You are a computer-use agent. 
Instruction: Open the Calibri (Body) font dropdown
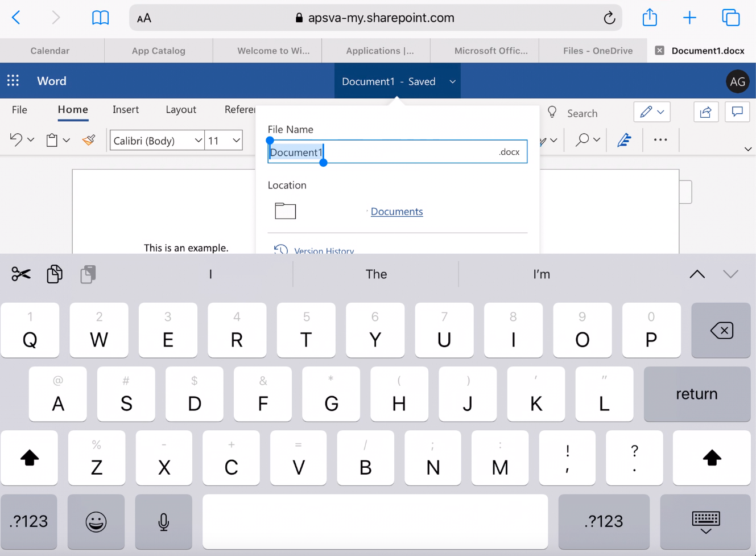click(157, 141)
